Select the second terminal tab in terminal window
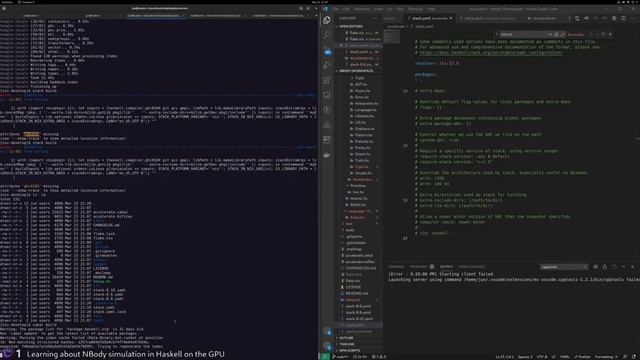The image size is (640, 360). tap(93, 16)
